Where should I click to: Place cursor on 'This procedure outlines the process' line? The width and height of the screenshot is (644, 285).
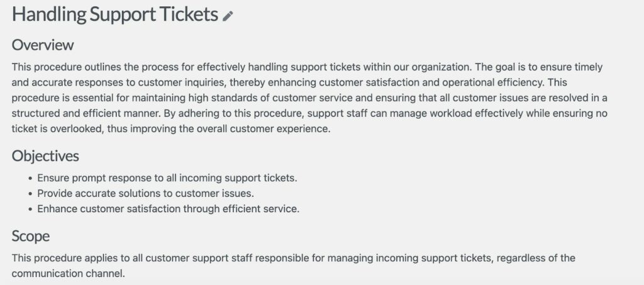(307, 67)
